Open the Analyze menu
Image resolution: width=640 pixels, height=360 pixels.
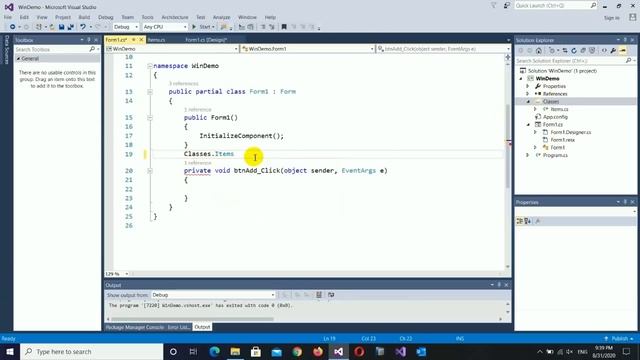222,17
